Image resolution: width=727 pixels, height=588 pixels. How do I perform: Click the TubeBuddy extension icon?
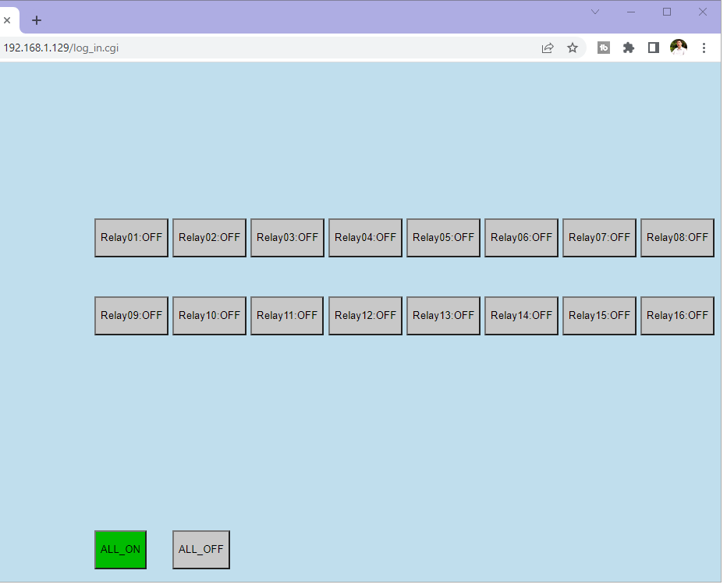604,48
